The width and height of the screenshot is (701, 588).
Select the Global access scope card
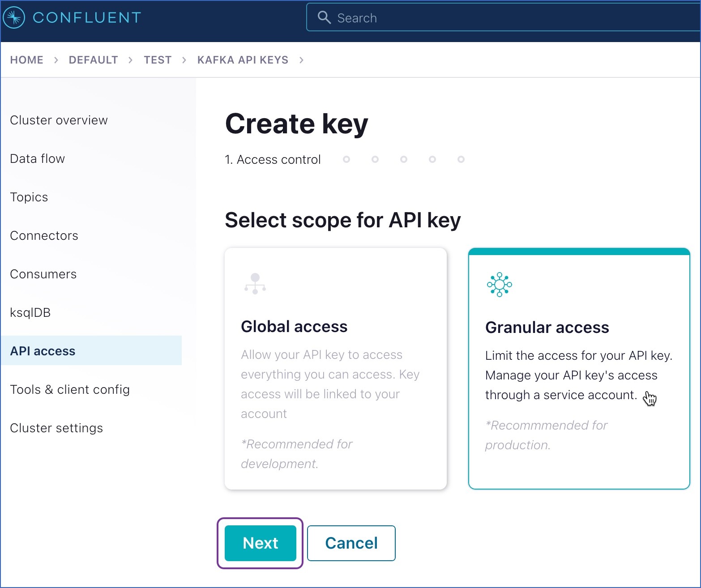pos(335,369)
